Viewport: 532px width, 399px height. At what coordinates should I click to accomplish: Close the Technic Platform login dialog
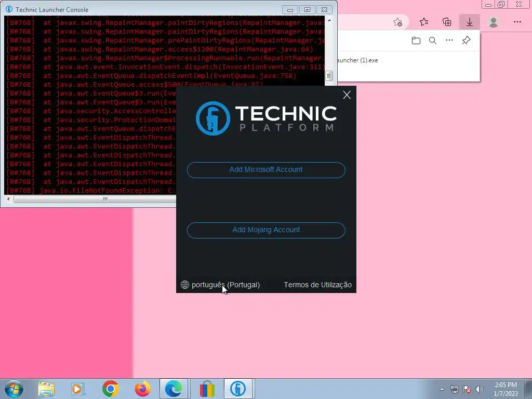[x=347, y=95]
